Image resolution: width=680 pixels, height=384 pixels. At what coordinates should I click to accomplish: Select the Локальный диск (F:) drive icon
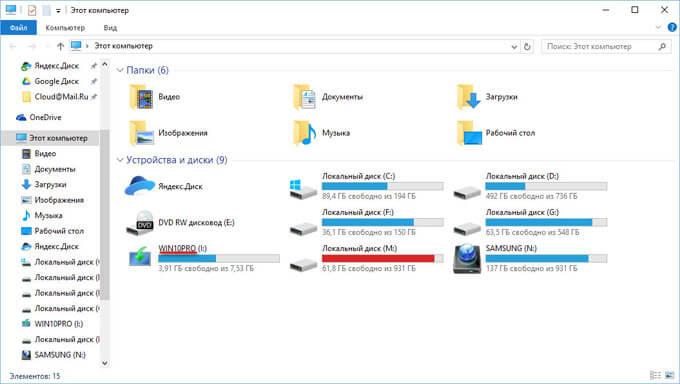point(303,228)
